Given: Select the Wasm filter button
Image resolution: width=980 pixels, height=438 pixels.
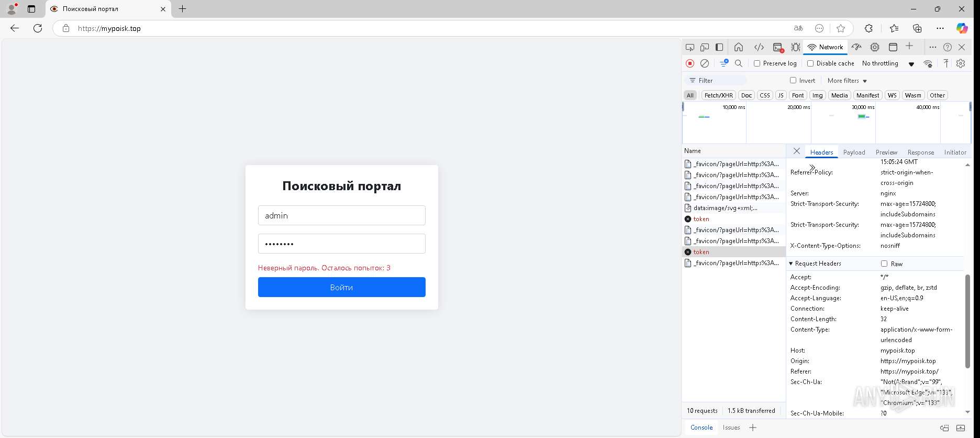Looking at the screenshot, I should 912,95.
